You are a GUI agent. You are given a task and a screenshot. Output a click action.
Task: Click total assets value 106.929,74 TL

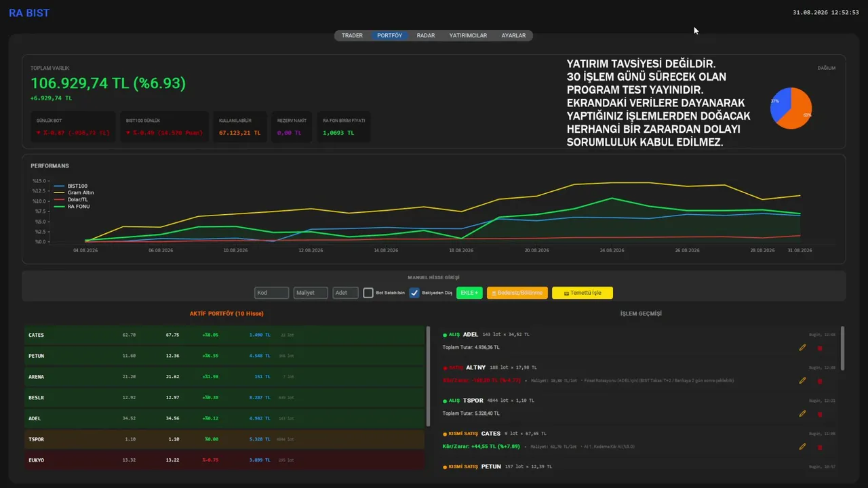(108, 83)
